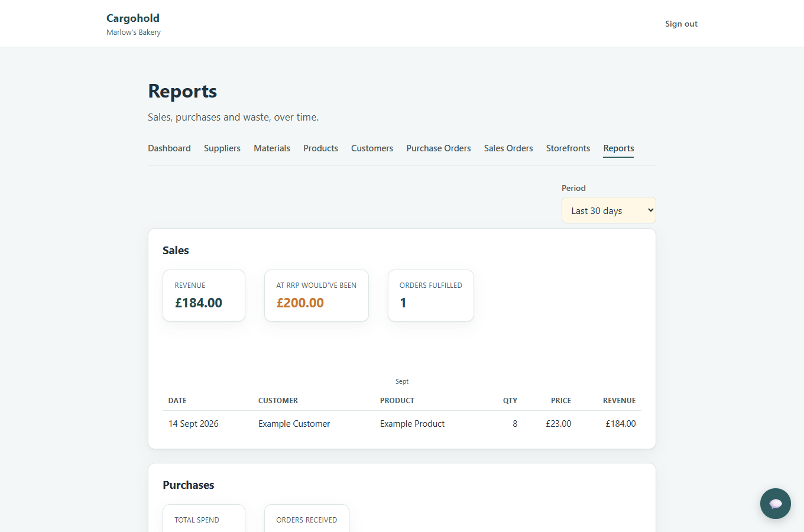Screen dimensions: 804x532
Task: Click the £184.00 row revenue cell
Action: [x=621, y=424]
